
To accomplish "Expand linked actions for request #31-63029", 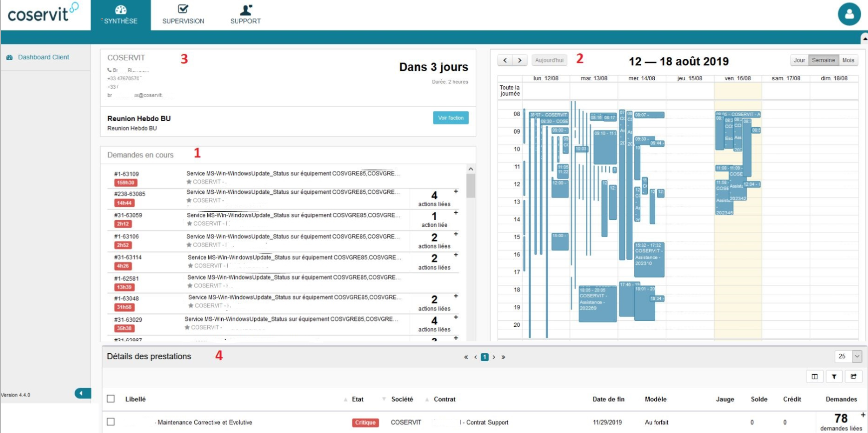I will pyautogui.click(x=455, y=317).
